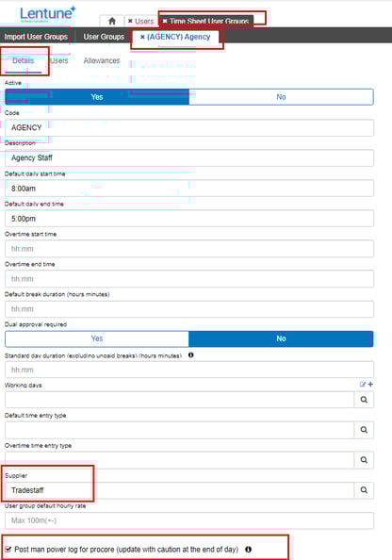This screenshot has width=392, height=560.
Task: Uncheck Post man power log for Procore
Action: pos(8,550)
